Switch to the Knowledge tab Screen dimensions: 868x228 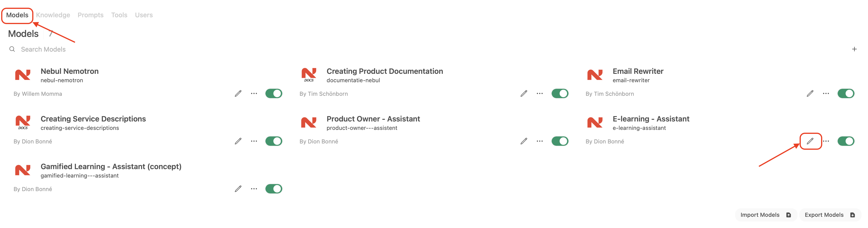53,15
